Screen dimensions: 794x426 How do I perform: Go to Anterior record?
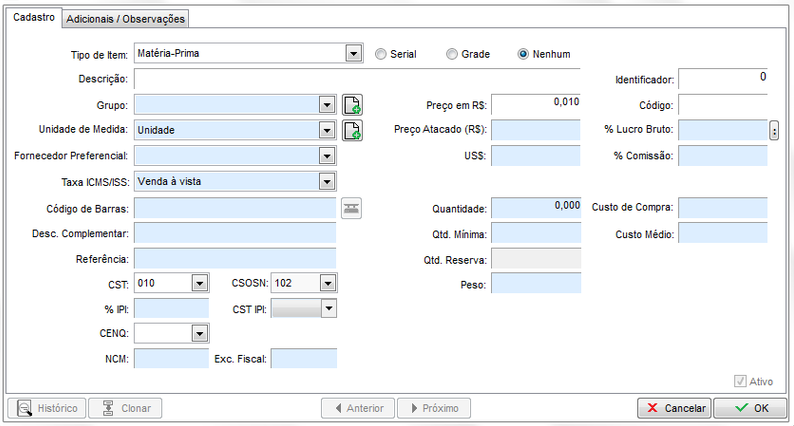click(x=357, y=408)
